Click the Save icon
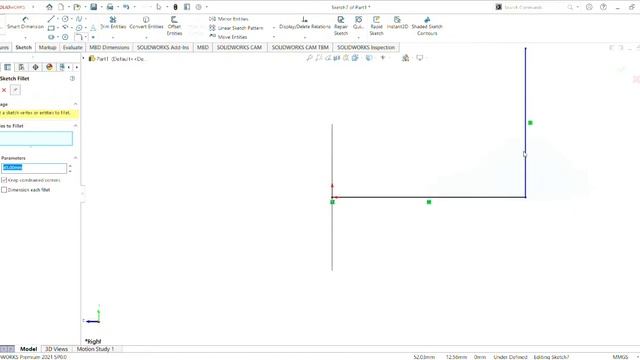This screenshot has width=640, height=360. pyautogui.click(x=93, y=7)
